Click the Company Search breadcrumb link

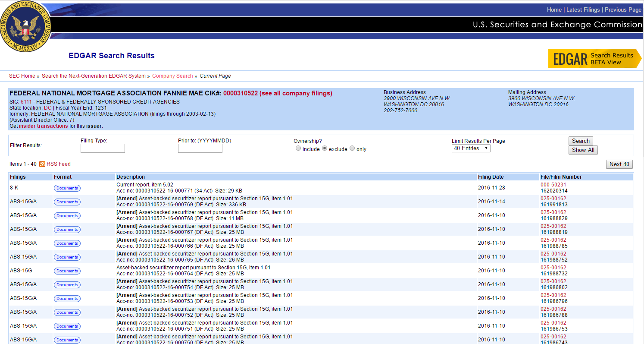point(172,76)
